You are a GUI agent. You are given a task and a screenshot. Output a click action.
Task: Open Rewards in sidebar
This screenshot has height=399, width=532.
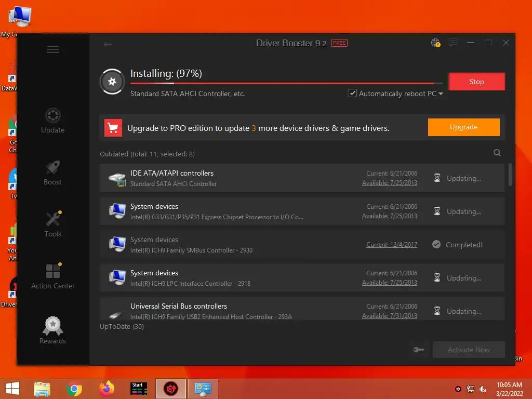coord(52,330)
